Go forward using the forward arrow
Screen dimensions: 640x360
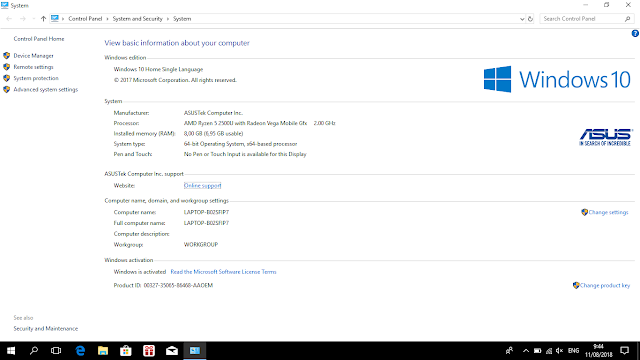[23, 19]
